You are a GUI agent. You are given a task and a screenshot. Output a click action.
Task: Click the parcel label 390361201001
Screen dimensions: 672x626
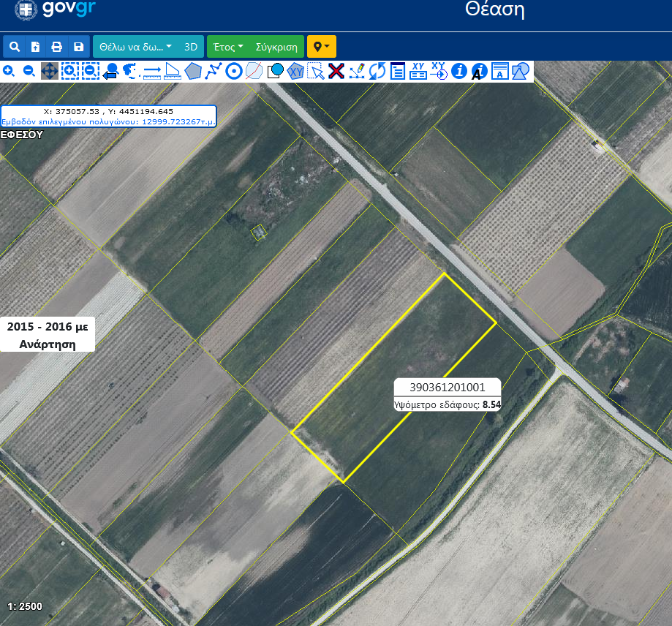447,388
